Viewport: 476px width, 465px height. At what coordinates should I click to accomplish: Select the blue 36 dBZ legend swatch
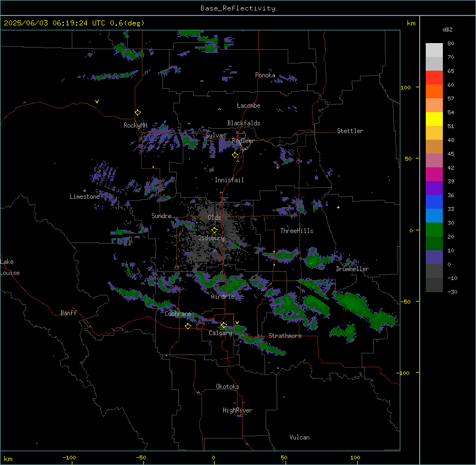tap(434, 202)
